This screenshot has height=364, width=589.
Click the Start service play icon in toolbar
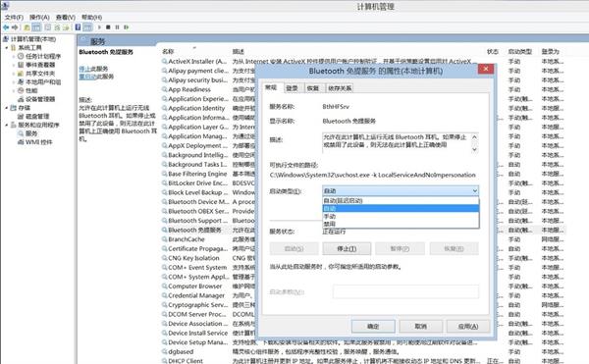pyautogui.click(x=99, y=27)
